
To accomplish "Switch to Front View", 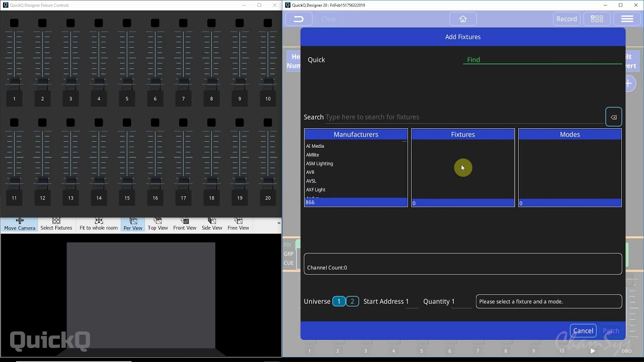I will point(185,224).
